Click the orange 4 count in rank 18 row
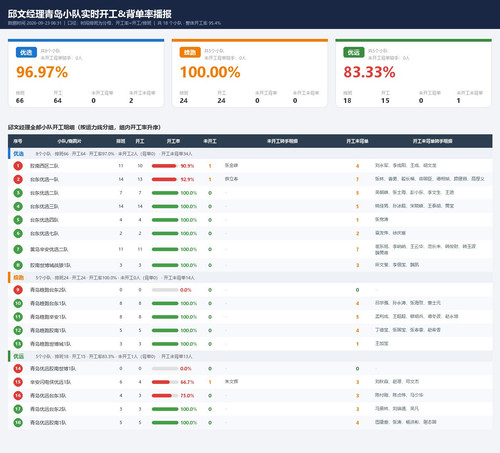This screenshot has width=500, height=453. [357, 423]
